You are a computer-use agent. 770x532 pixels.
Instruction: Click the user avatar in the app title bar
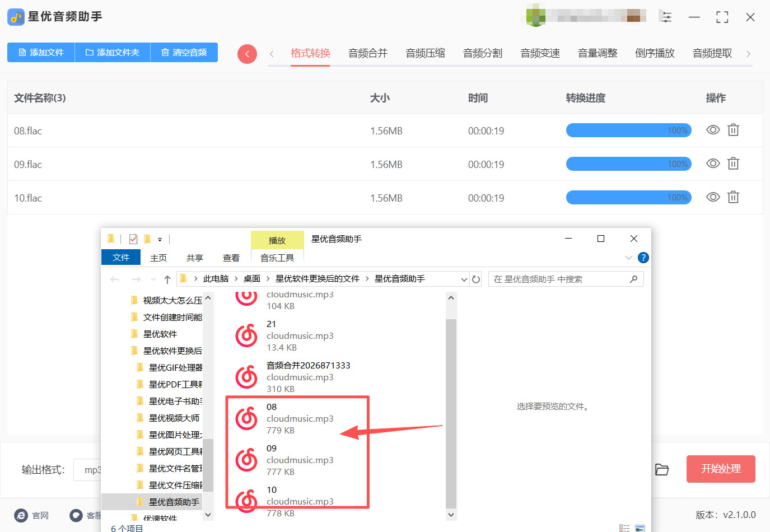click(x=536, y=15)
